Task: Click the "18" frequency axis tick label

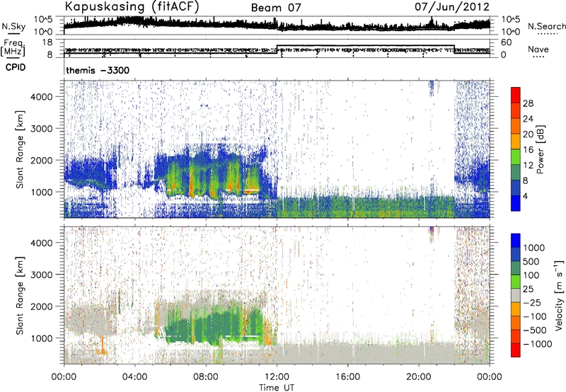Action: [x=47, y=42]
